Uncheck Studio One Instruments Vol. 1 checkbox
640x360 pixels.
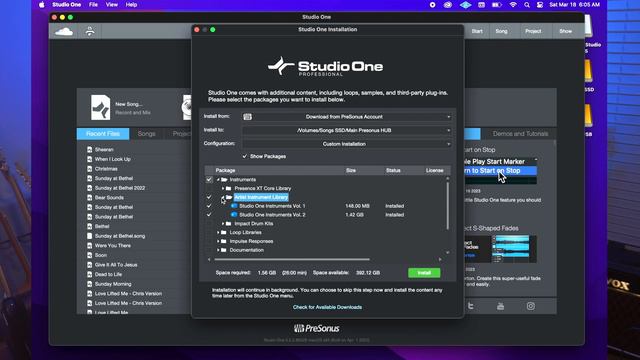point(209,206)
